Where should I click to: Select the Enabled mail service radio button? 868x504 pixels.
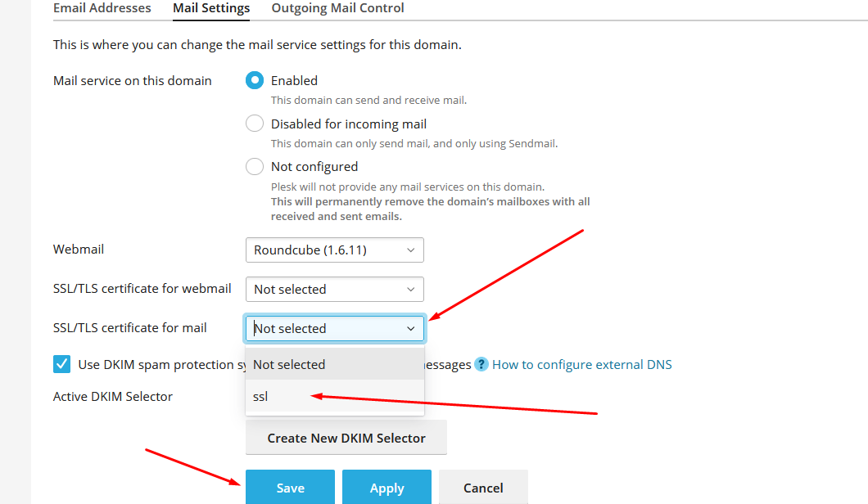[x=255, y=80]
